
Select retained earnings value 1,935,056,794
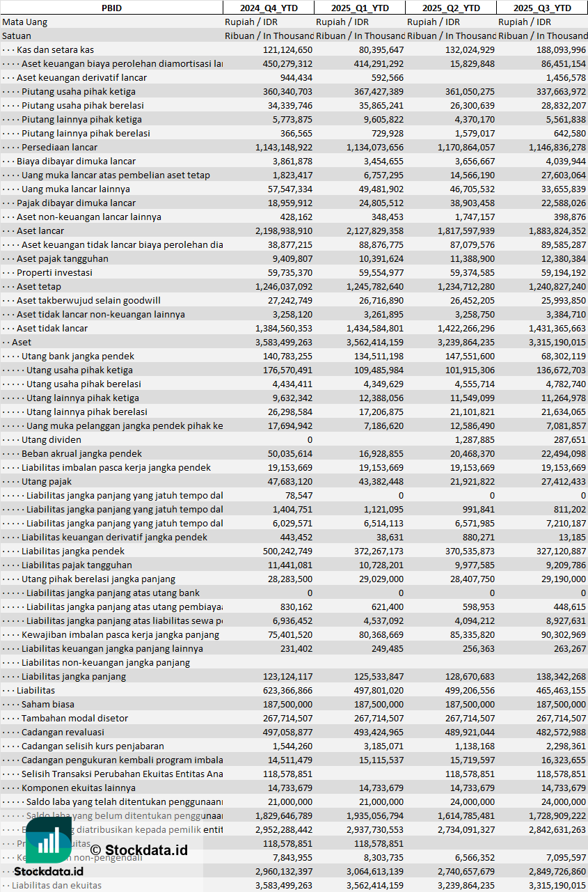point(375,815)
